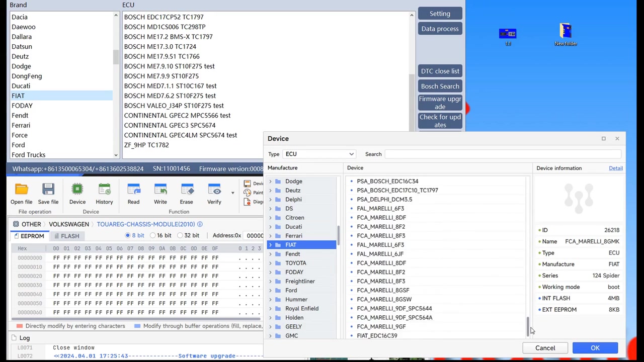Image resolution: width=644 pixels, height=362 pixels.
Task: Confirm the Device dialog with OK
Action: tap(595, 348)
